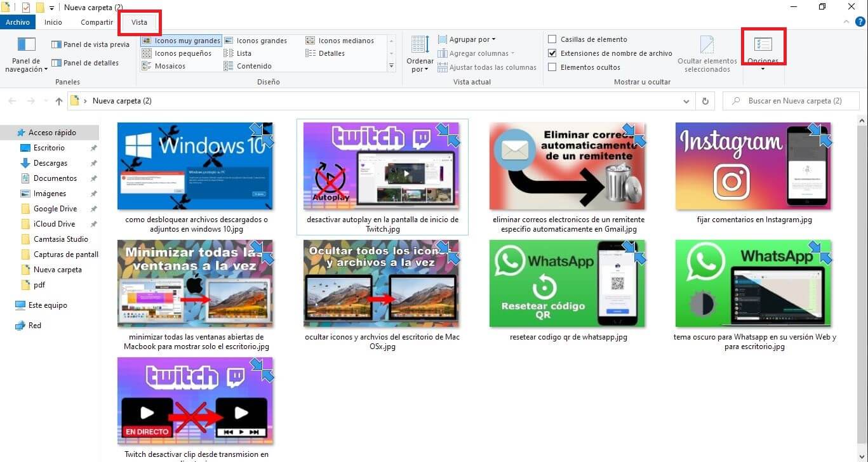Open Descargas in navigation pane

click(50, 163)
